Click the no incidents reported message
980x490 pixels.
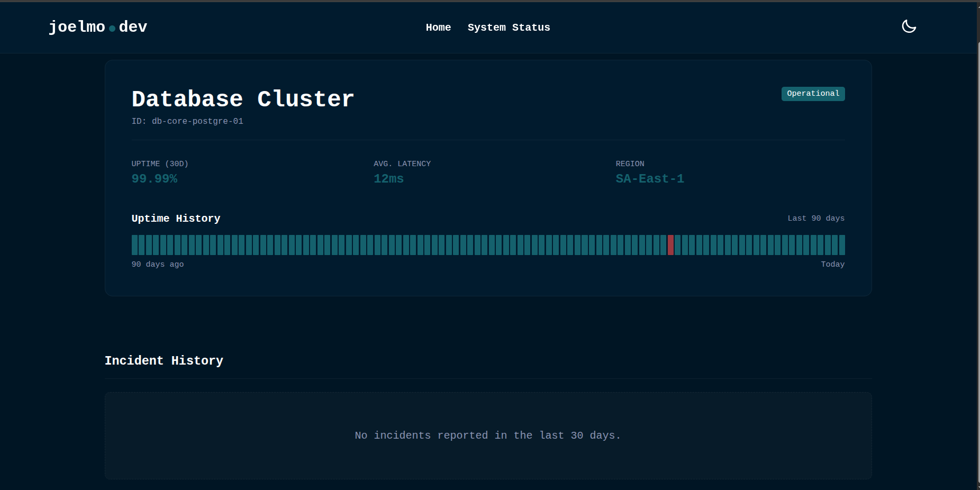tap(487, 435)
